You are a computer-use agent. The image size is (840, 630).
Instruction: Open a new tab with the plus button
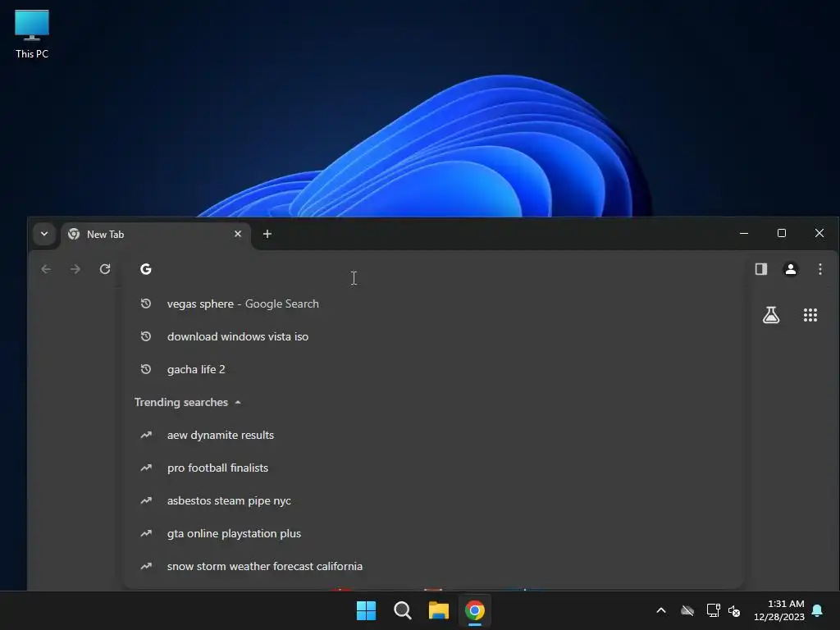point(267,234)
